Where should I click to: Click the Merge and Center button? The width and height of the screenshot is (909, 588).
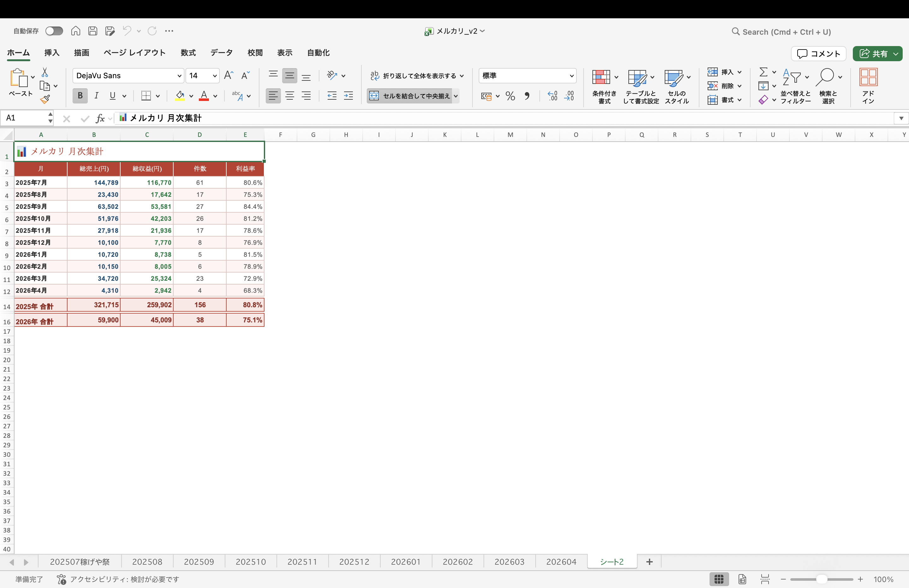pyautogui.click(x=410, y=96)
